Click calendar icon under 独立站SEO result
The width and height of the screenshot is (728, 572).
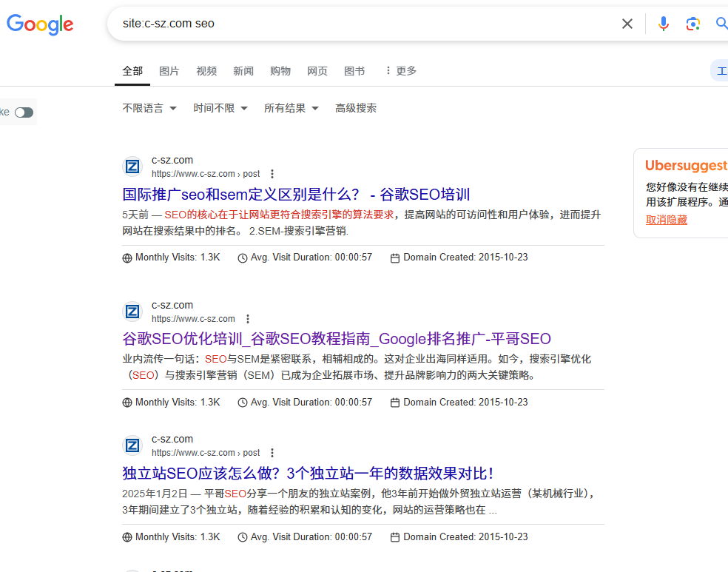[x=394, y=537]
